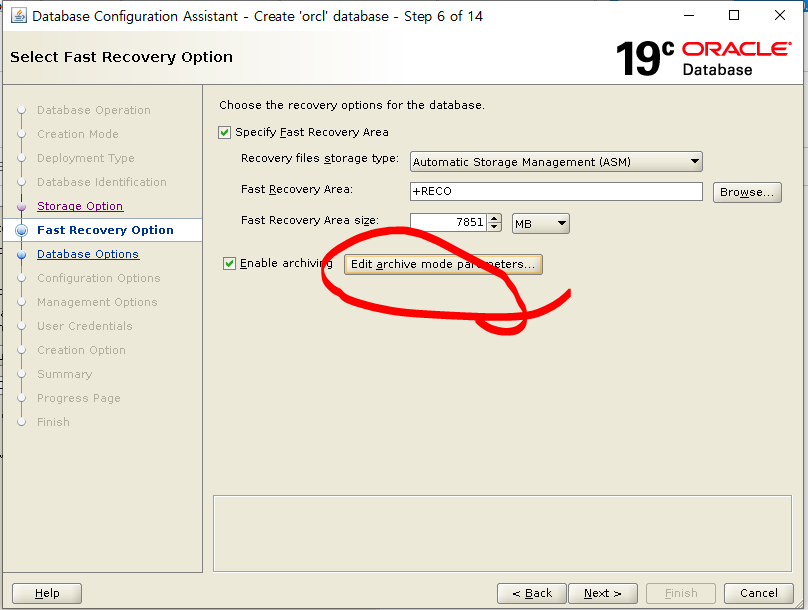Open Edit archive mode parameters dialog
The height and width of the screenshot is (610, 808).
pos(443,264)
